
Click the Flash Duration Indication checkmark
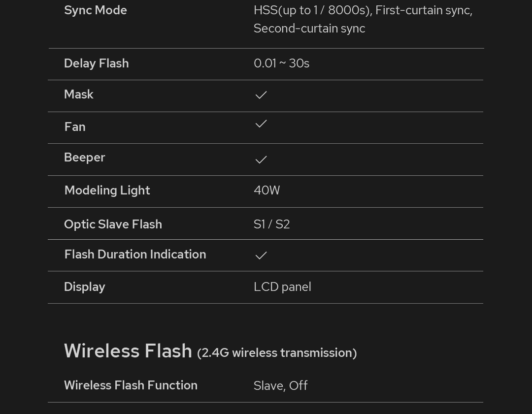tap(261, 255)
